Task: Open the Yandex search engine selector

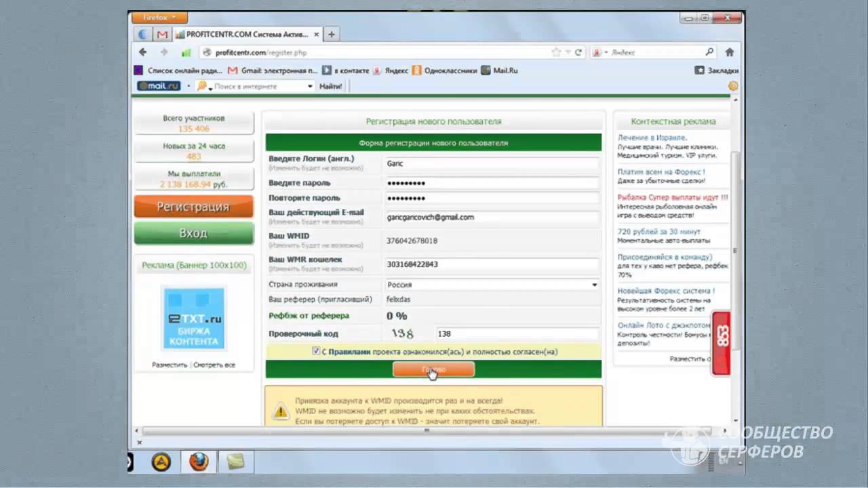Action: (599, 52)
